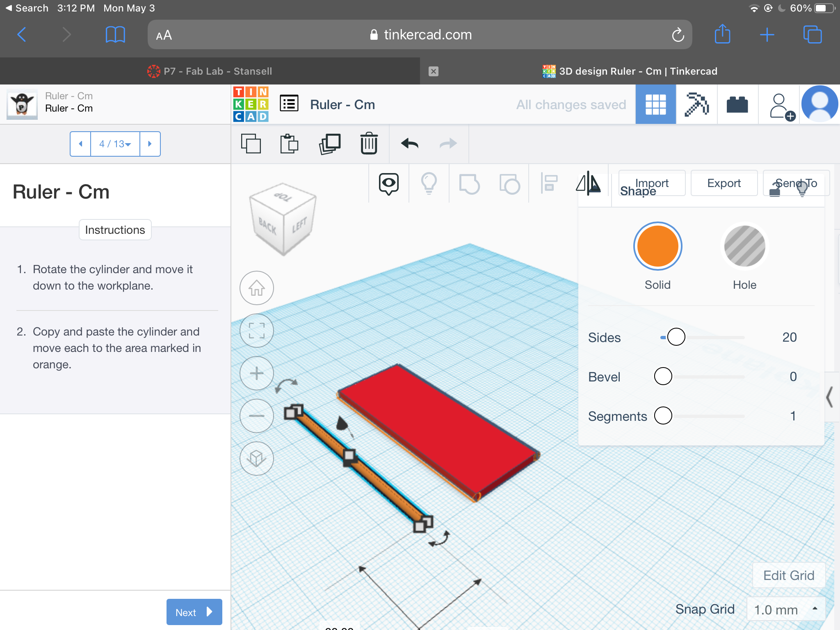840x630 pixels.
Task: Toggle the shape lock icon
Action: tap(774, 189)
